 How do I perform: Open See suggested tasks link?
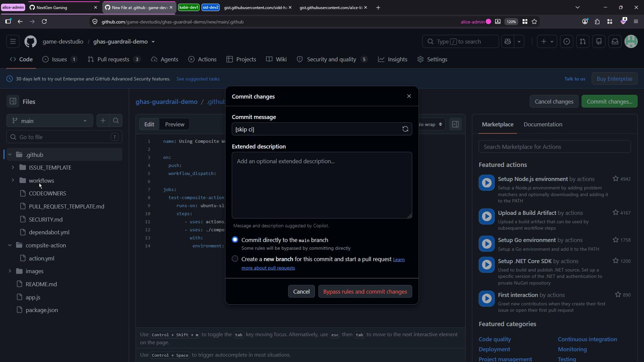point(198,79)
